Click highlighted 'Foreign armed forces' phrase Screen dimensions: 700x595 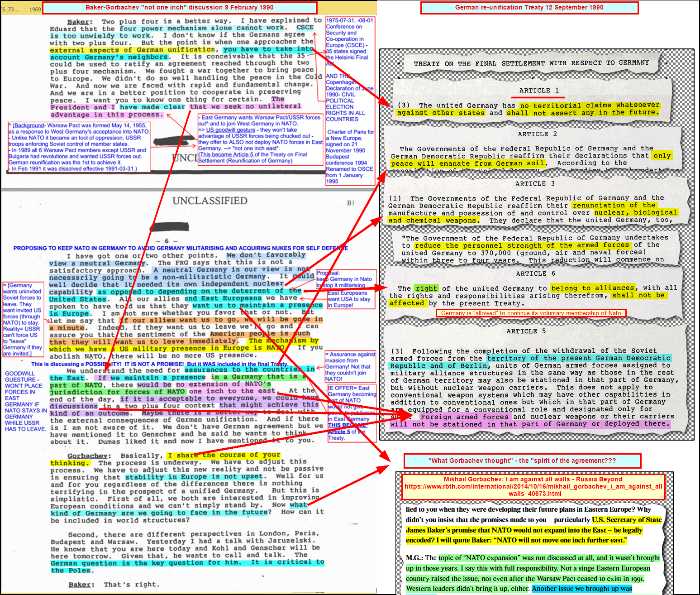(465, 417)
